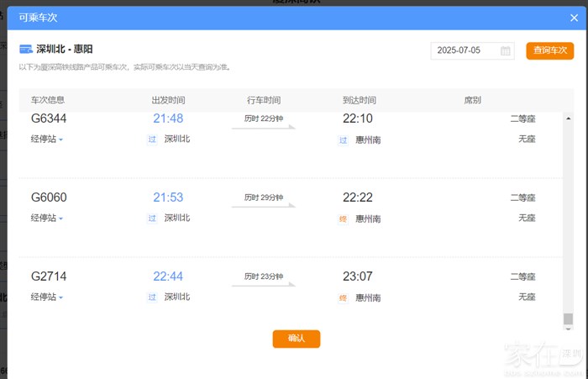Open the calendar icon in date field
This screenshot has height=379, width=588.
coord(506,51)
